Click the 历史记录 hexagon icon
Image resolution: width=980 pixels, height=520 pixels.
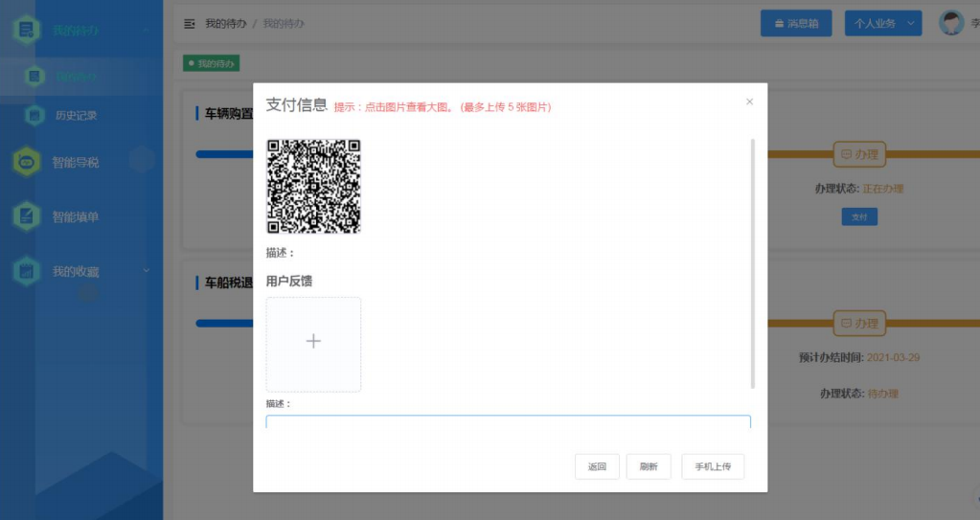tap(34, 115)
